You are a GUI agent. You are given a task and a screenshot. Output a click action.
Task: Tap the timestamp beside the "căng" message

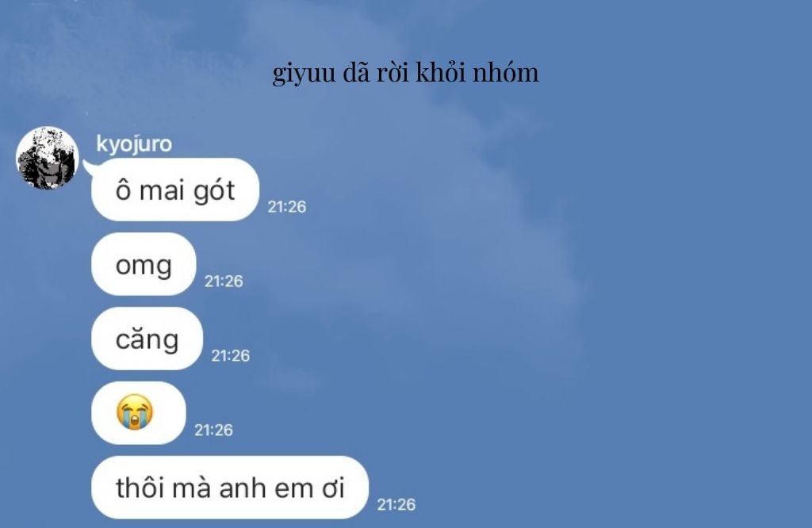[x=231, y=356]
